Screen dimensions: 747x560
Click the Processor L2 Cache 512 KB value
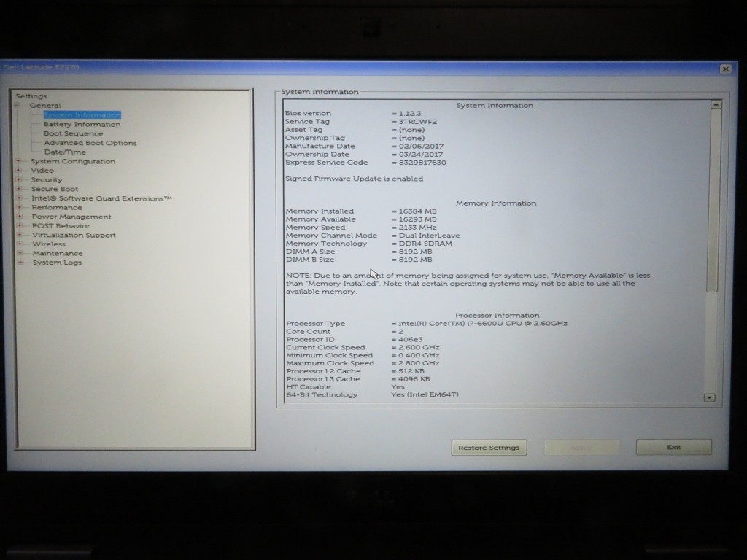coord(411,371)
